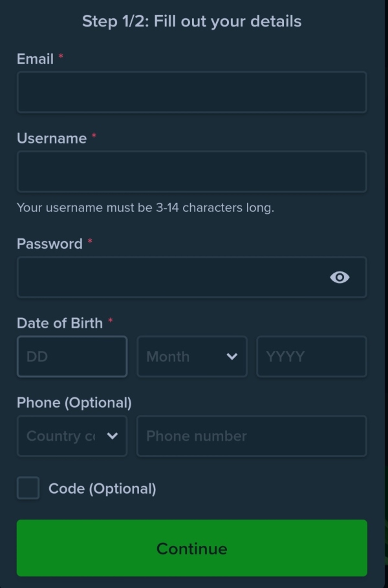The image size is (388, 588).
Task: Open the Month dropdown
Action: (191, 357)
